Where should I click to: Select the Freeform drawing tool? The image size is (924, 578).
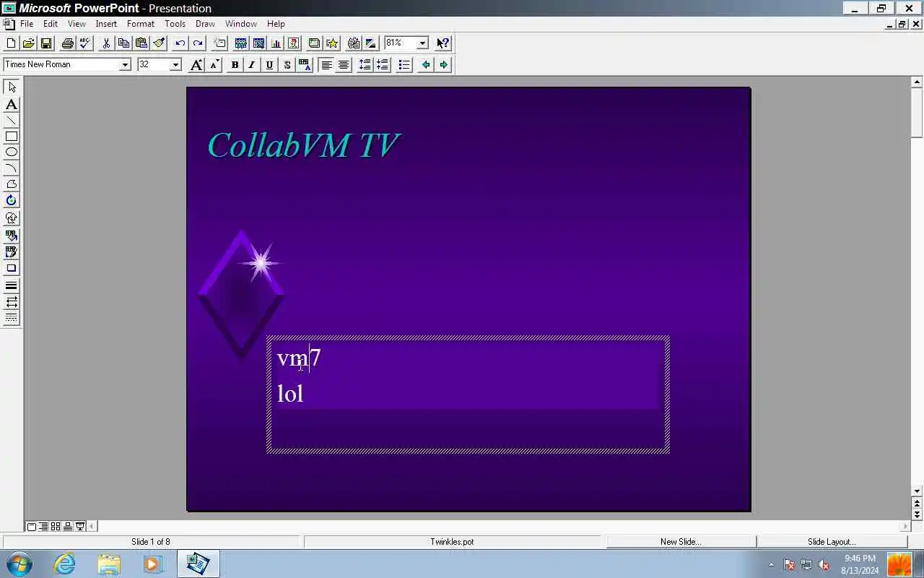point(12,184)
